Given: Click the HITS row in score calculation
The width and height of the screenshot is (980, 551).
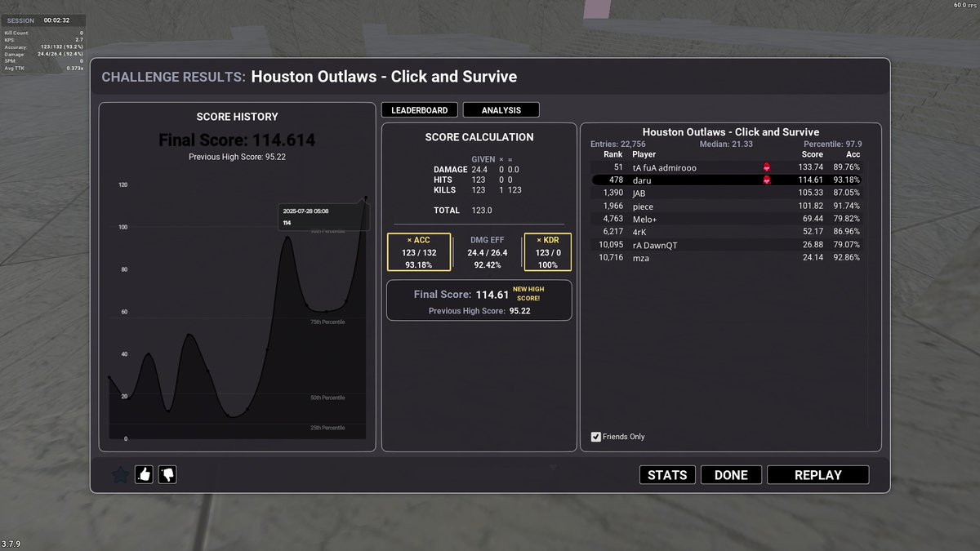Looking at the screenshot, I should tap(474, 180).
